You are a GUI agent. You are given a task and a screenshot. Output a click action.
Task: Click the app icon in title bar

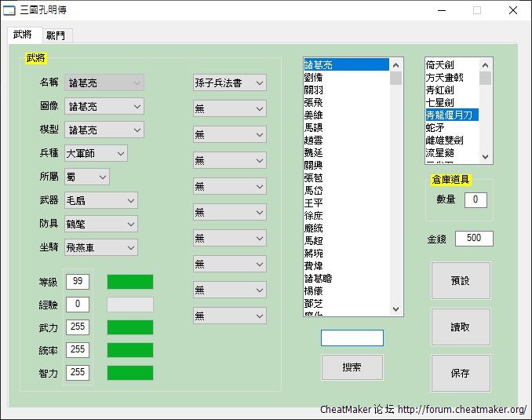pyautogui.click(x=10, y=11)
